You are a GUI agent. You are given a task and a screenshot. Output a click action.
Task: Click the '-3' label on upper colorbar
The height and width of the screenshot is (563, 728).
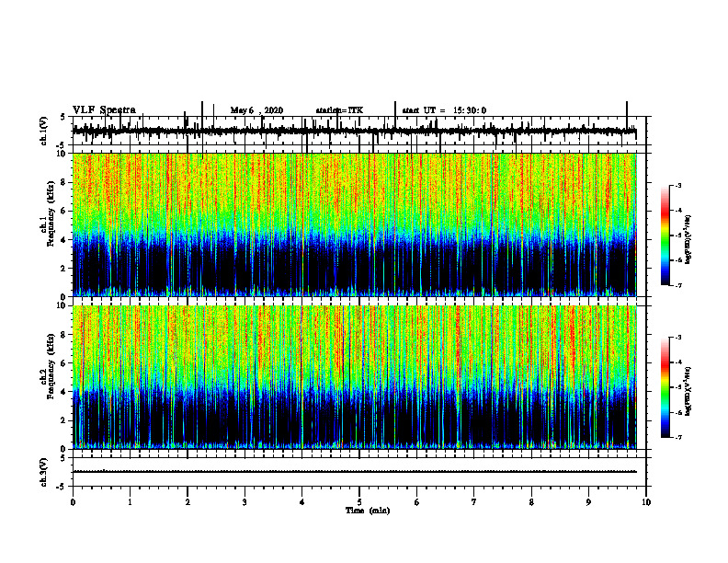677,185
